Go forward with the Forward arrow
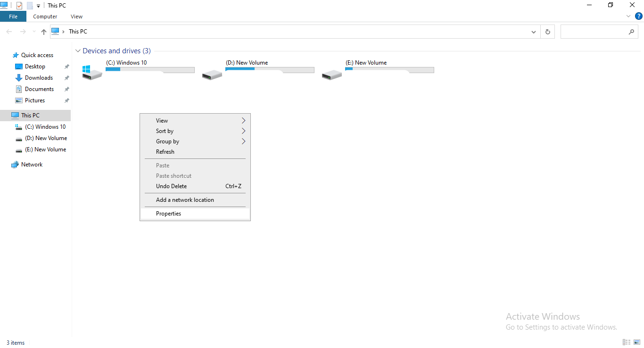The height and width of the screenshot is (348, 644). coord(23,32)
